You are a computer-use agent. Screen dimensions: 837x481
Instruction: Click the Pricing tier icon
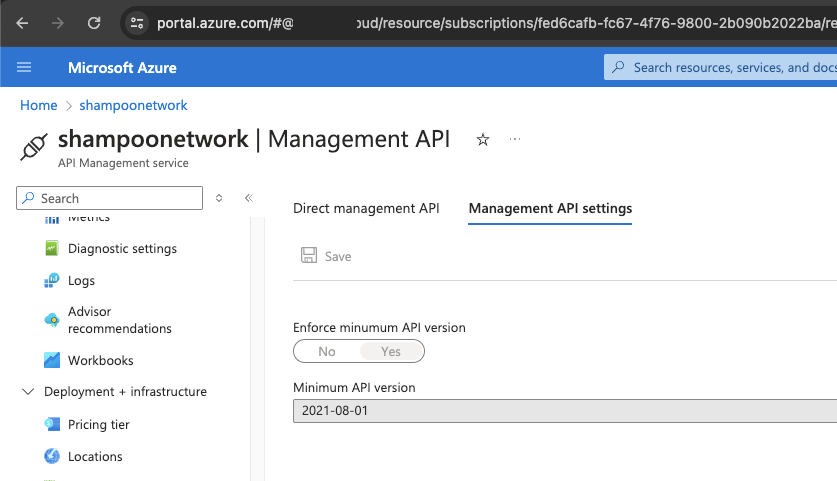click(x=52, y=424)
